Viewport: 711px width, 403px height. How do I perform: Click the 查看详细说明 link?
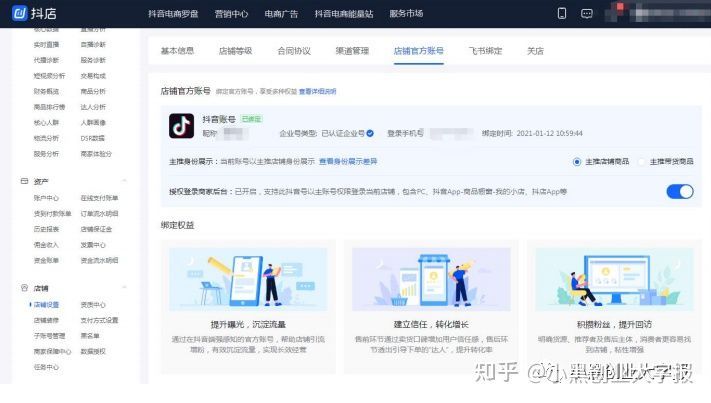(317, 92)
